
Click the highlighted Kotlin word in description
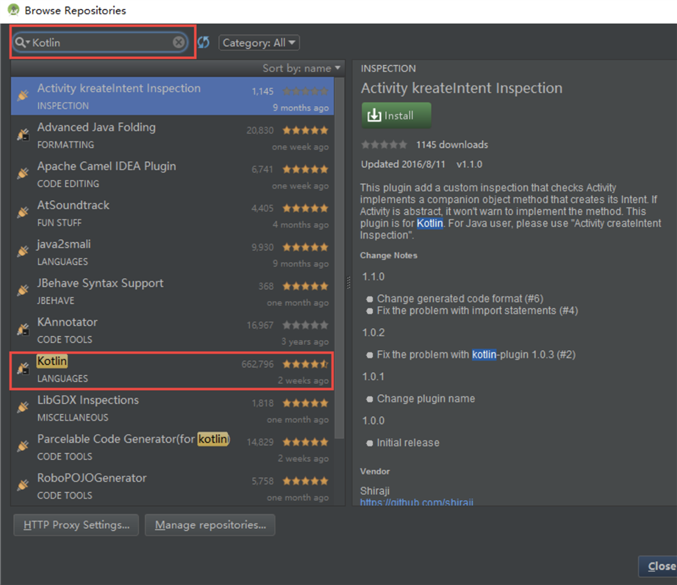tap(430, 223)
